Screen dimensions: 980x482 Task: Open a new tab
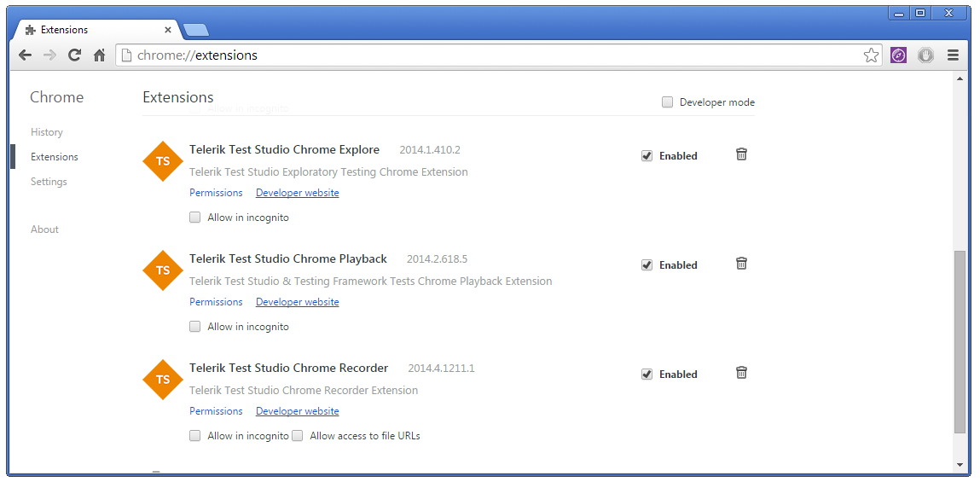(x=197, y=29)
